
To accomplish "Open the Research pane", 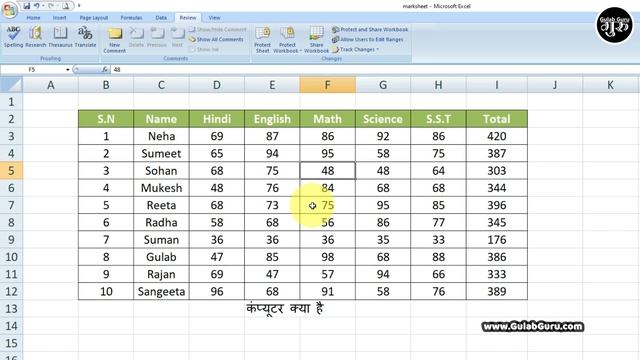I will (x=36, y=37).
